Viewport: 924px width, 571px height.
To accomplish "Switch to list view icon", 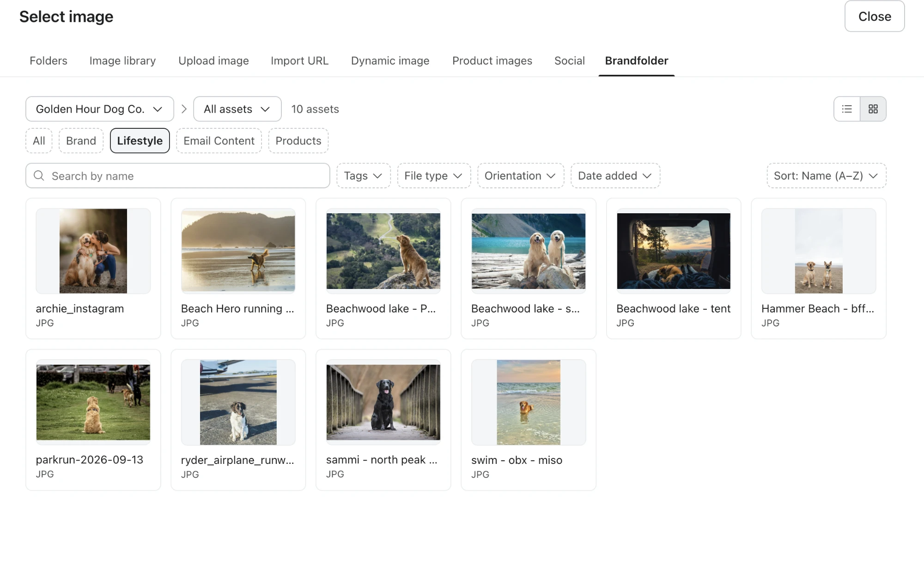I will 847,109.
